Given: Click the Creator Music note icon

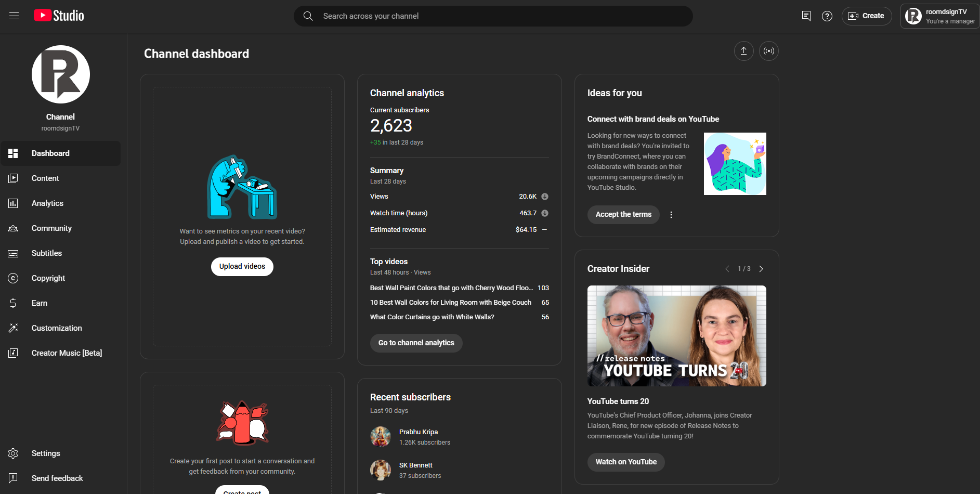Looking at the screenshot, I should 13,353.
